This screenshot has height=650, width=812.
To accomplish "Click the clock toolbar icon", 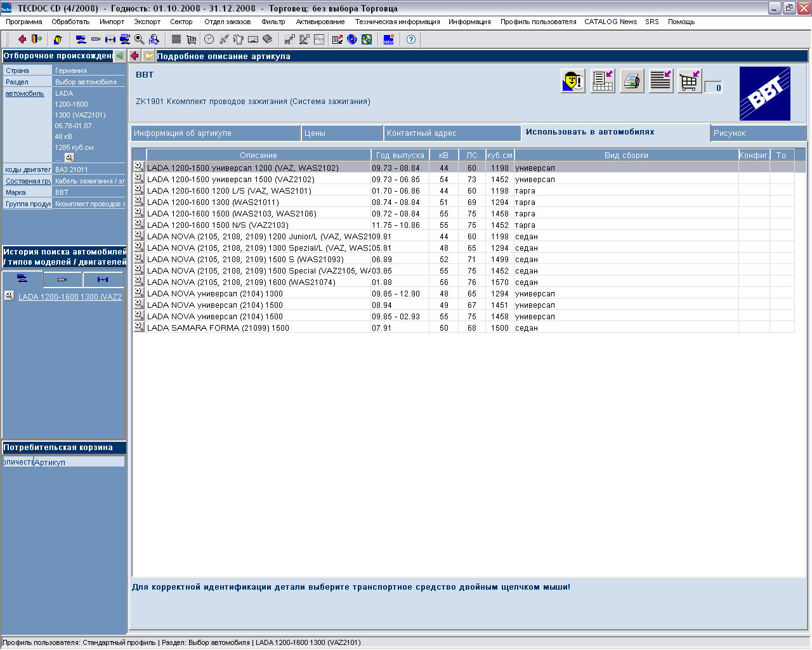I will (x=209, y=39).
